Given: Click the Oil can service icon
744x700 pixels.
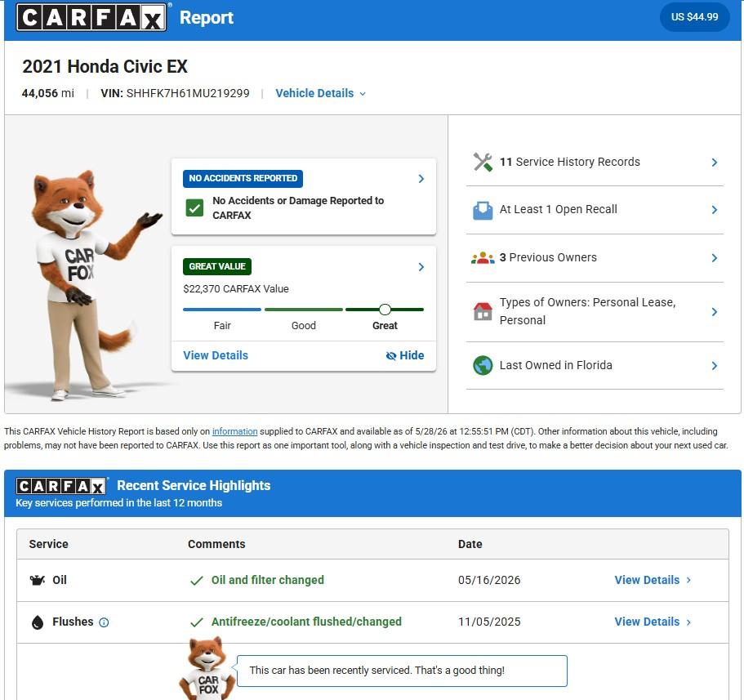Looking at the screenshot, I should click(x=37, y=580).
